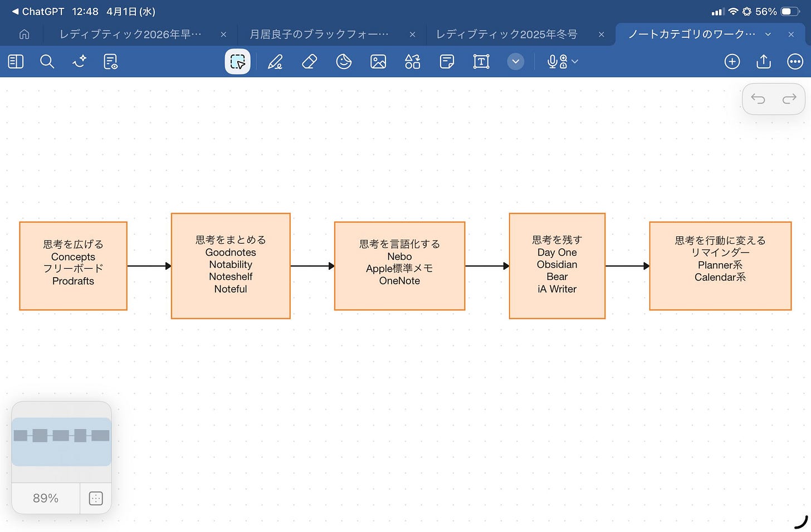Viewport: 811px width, 532px height.
Task: Click the OneNote text line
Action: coord(399,281)
